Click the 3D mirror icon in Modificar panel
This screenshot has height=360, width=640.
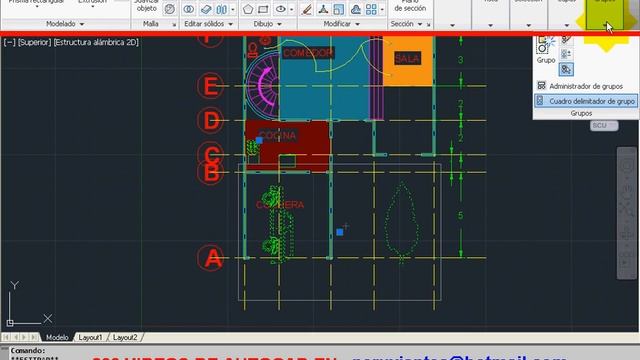[x=356, y=9]
